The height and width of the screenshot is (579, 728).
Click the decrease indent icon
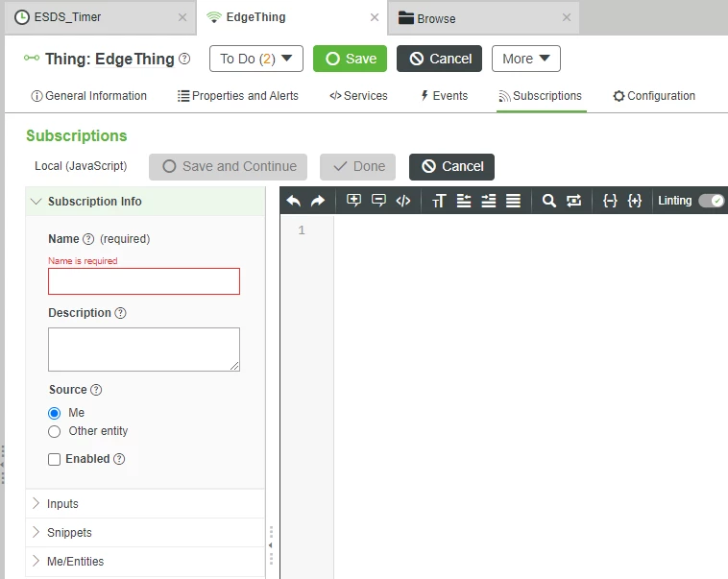(463, 201)
